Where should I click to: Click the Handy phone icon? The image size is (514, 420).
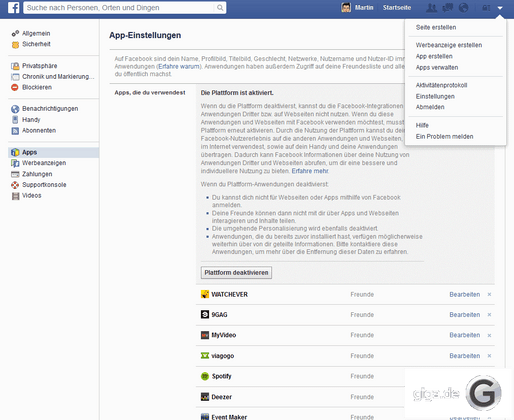(x=15, y=120)
